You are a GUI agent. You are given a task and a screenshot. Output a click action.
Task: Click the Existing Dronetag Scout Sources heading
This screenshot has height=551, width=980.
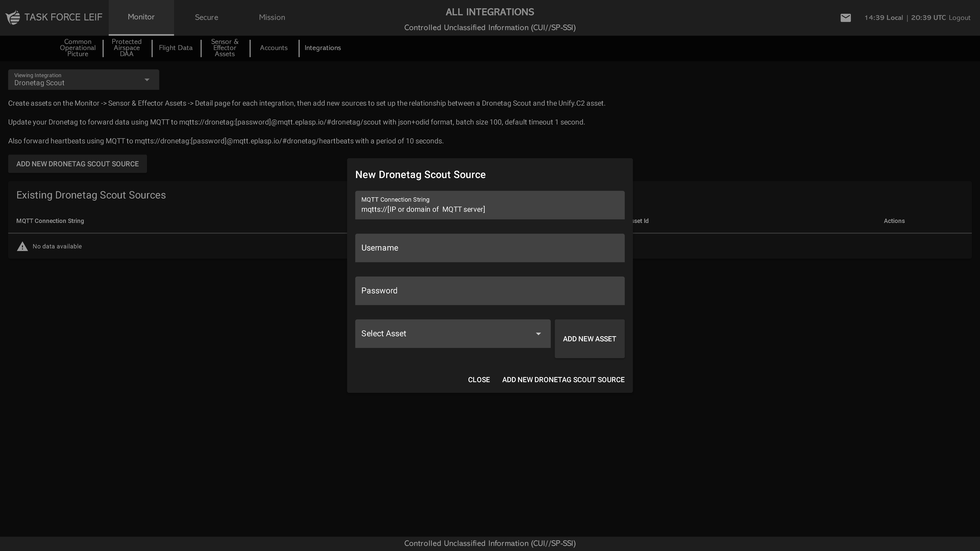[91, 195]
